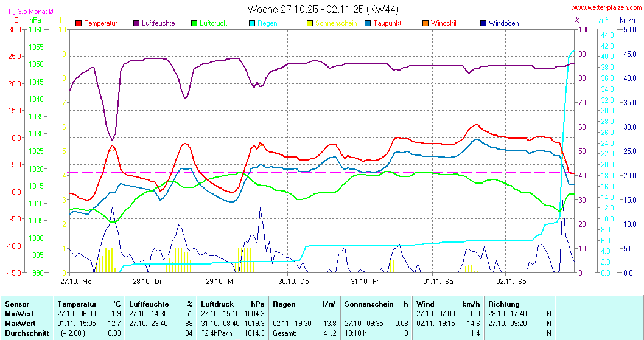This screenshot has width=644, height=340.
Task: Select the 30.10. Do date label
Action: click(x=294, y=282)
